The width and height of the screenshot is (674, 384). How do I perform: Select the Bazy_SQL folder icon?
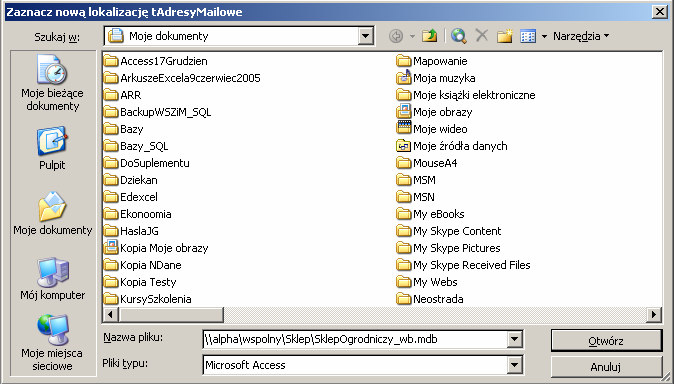click(x=111, y=146)
